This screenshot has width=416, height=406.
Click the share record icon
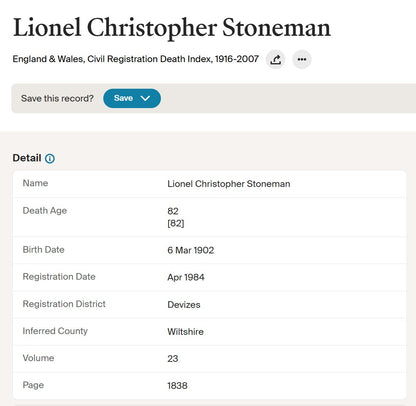275,60
